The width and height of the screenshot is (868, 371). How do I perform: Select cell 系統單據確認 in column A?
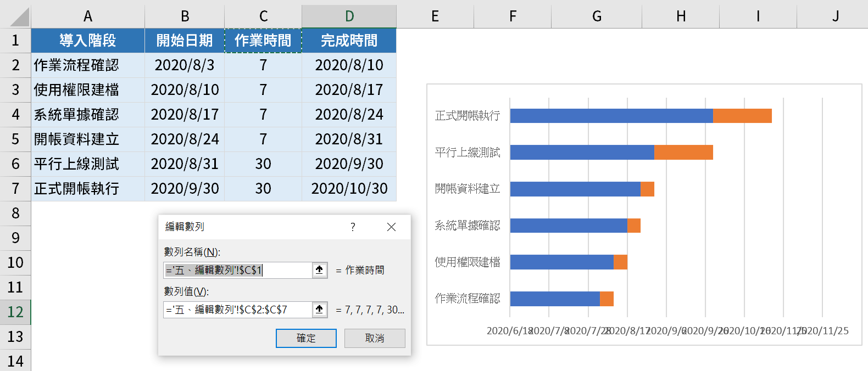[88, 115]
